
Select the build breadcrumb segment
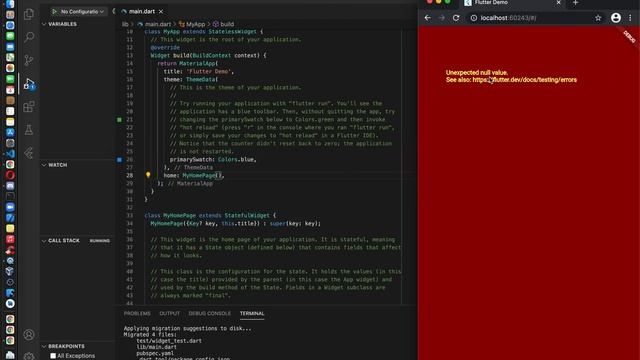point(227,24)
